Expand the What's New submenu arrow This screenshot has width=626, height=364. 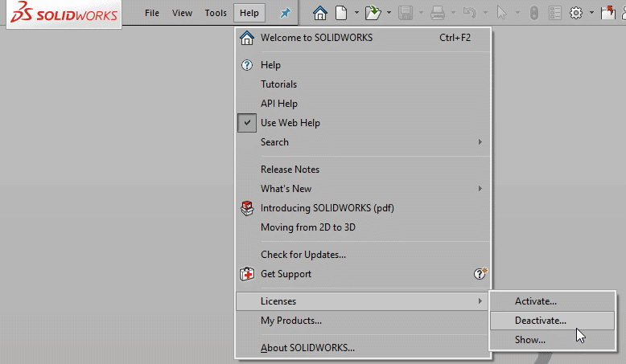pyautogui.click(x=480, y=189)
